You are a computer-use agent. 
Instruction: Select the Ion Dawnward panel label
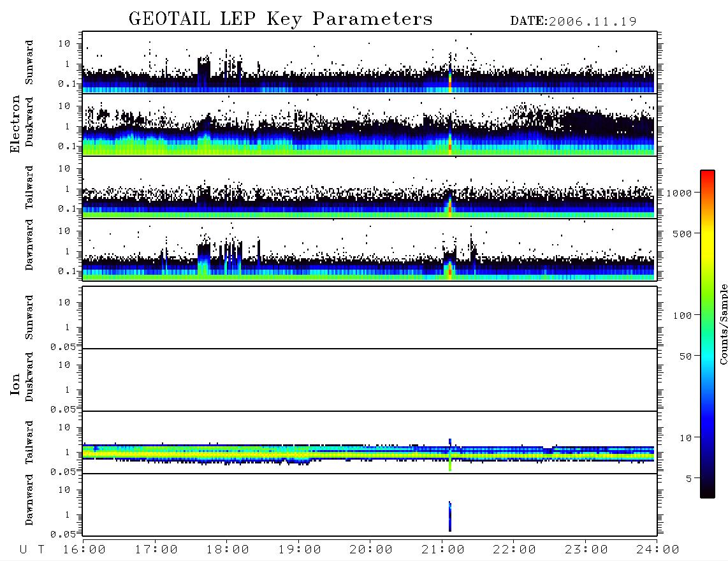[x=29, y=500]
